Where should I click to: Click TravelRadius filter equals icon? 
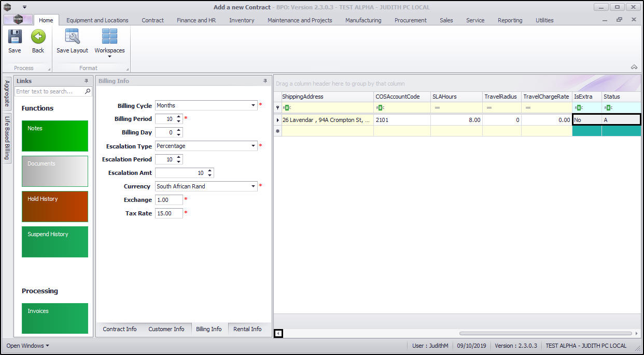489,108
